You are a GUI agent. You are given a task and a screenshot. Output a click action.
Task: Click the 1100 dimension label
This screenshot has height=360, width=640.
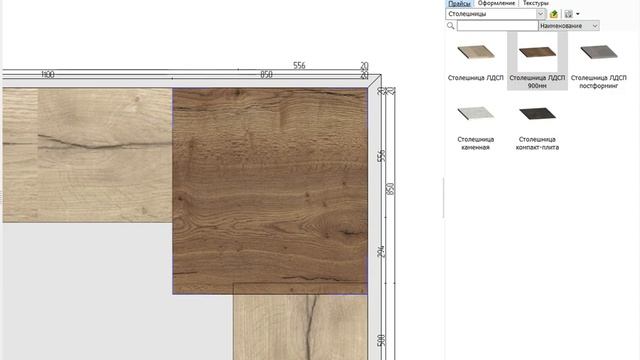(x=48, y=74)
